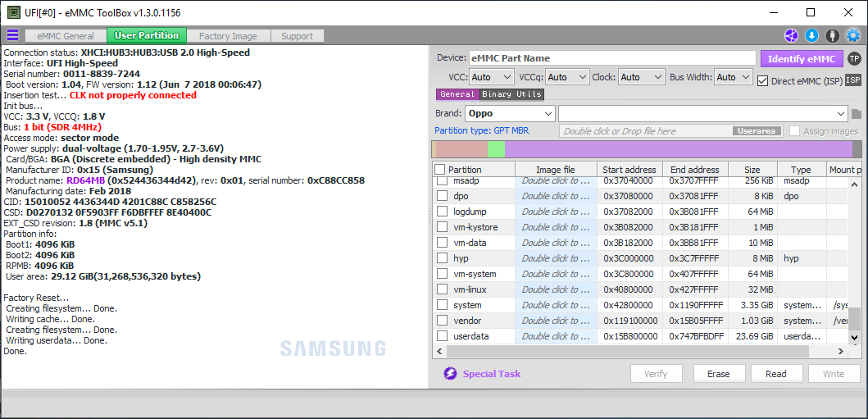Check the vm-linux partition checkbox

click(x=443, y=289)
